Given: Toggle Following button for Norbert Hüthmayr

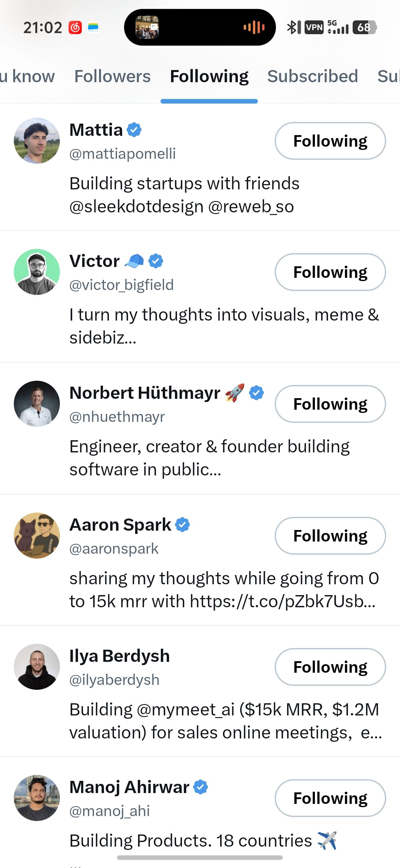Looking at the screenshot, I should 330,404.
